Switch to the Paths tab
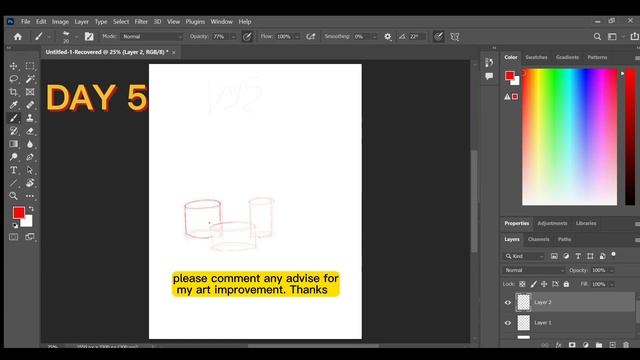 564,240
